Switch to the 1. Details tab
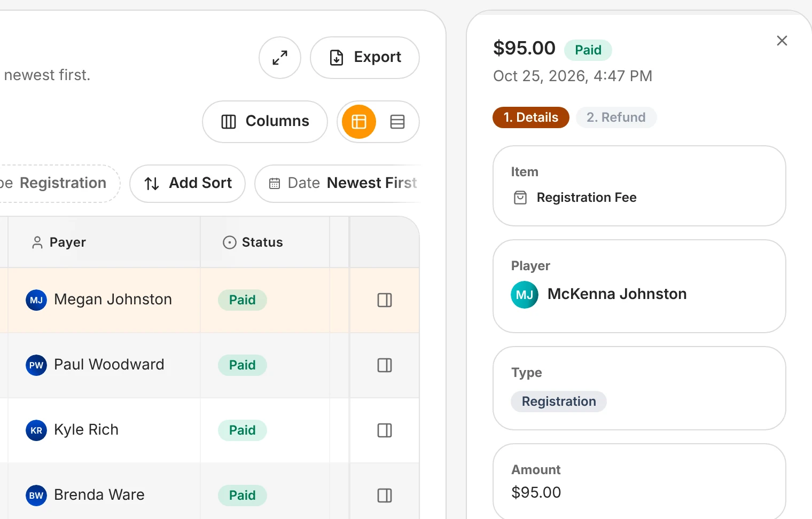The width and height of the screenshot is (812, 519). [x=531, y=117]
